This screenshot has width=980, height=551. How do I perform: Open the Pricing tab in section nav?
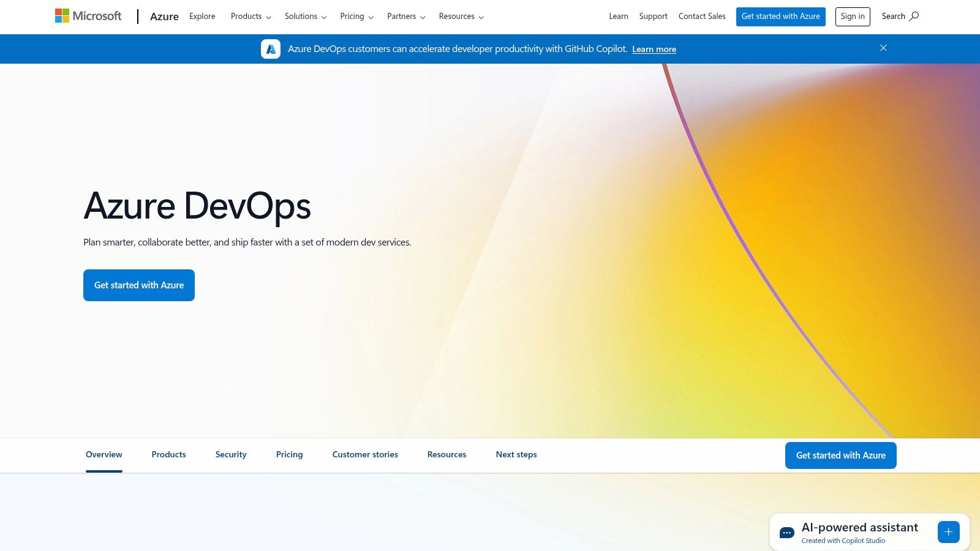(289, 455)
